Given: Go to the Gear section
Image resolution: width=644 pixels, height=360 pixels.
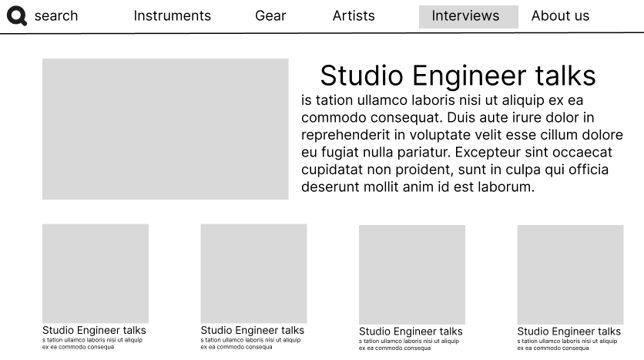Looking at the screenshot, I should (270, 15).
